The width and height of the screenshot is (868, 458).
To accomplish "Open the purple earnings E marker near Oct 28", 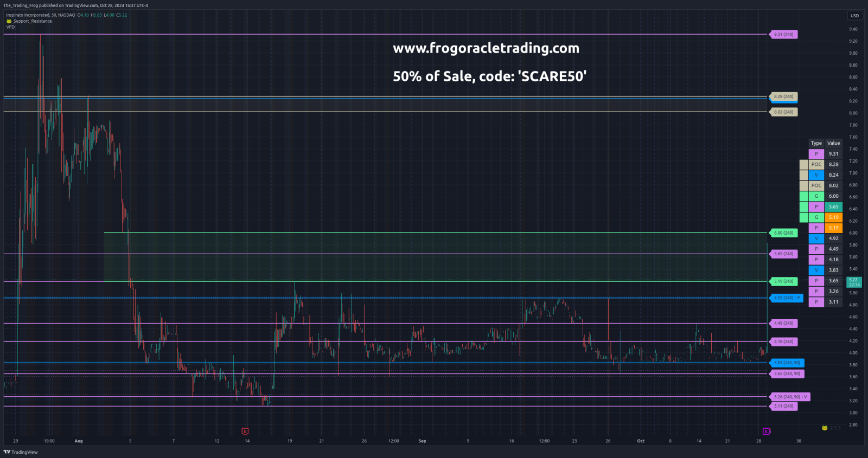I will 766,431.
